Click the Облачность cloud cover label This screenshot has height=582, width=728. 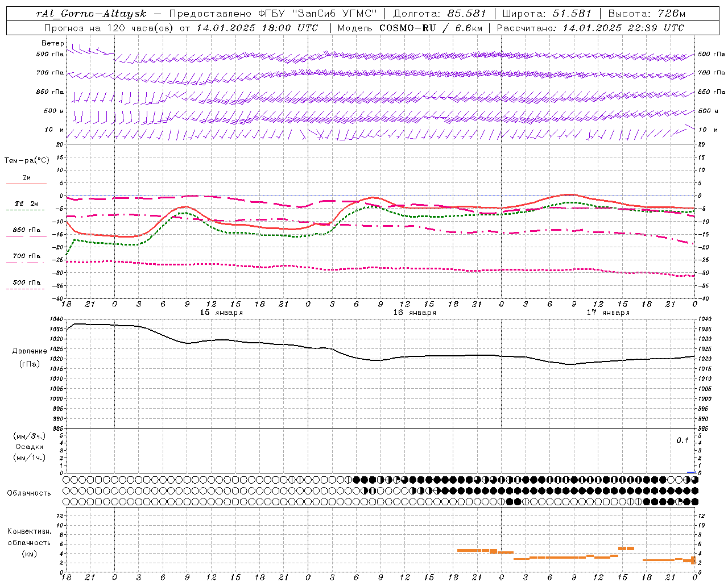point(29,493)
